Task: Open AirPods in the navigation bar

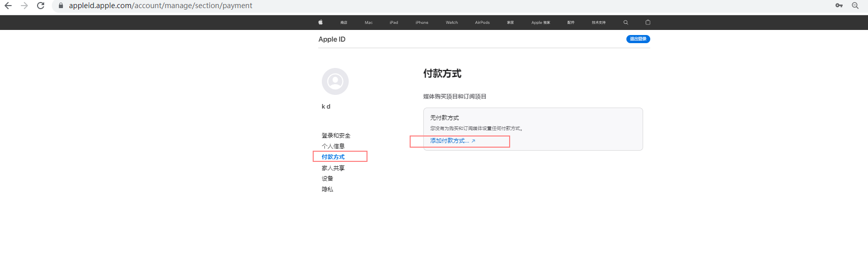Action: click(x=482, y=22)
